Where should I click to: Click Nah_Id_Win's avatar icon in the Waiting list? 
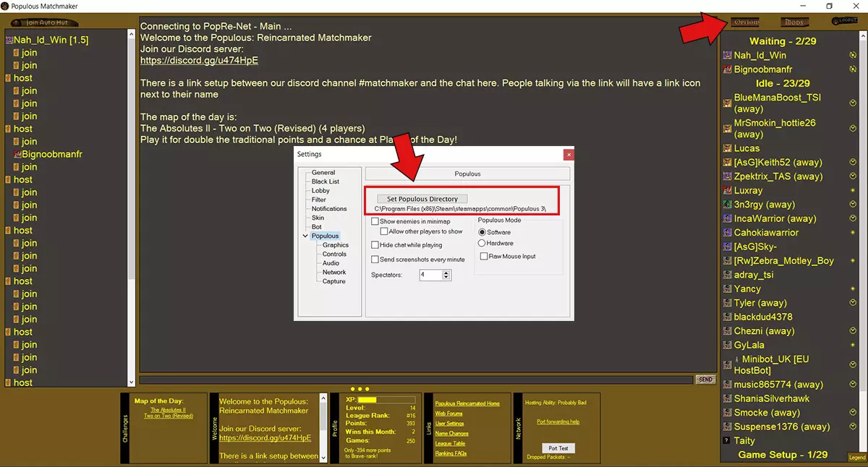[x=727, y=56]
